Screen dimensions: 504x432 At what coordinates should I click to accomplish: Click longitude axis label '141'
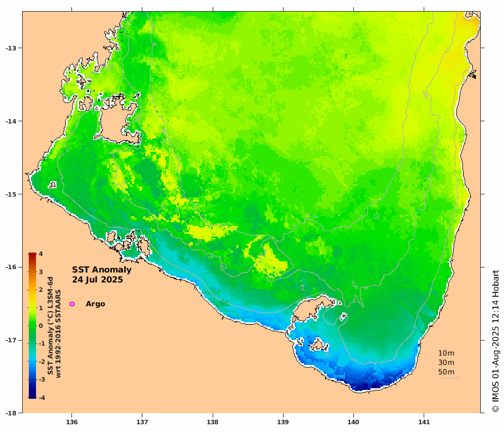(x=424, y=422)
